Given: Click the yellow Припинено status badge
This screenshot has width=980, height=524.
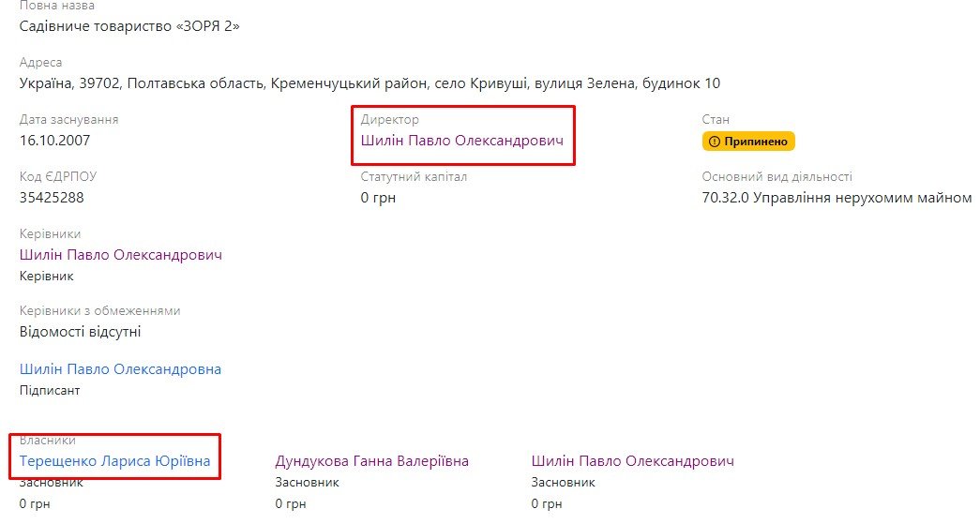Looking at the screenshot, I should point(748,142).
